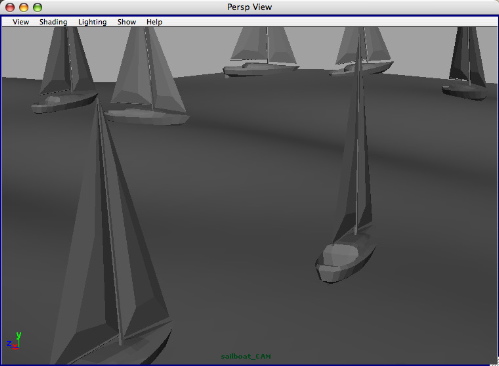Zoom window with the green button
499x366 pixels.
click(38, 7)
